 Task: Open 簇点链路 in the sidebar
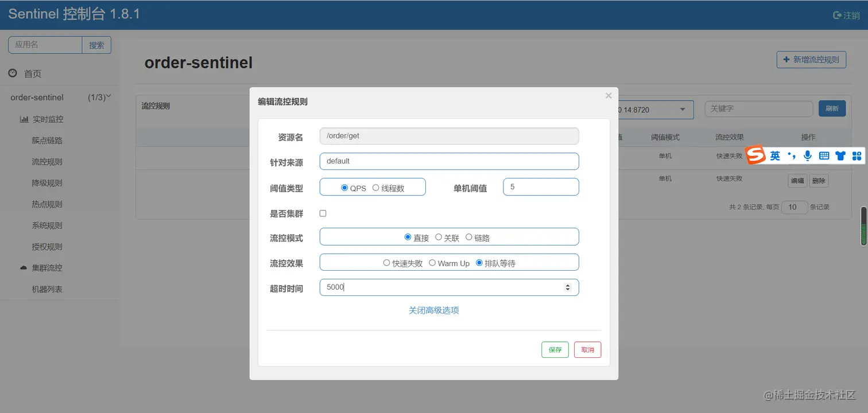[x=47, y=141]
